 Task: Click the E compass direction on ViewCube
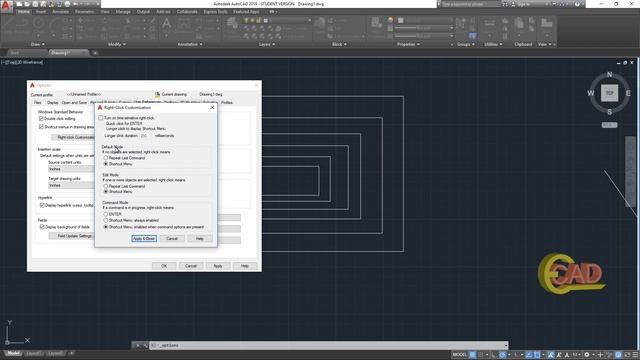(x=628, y=93)
